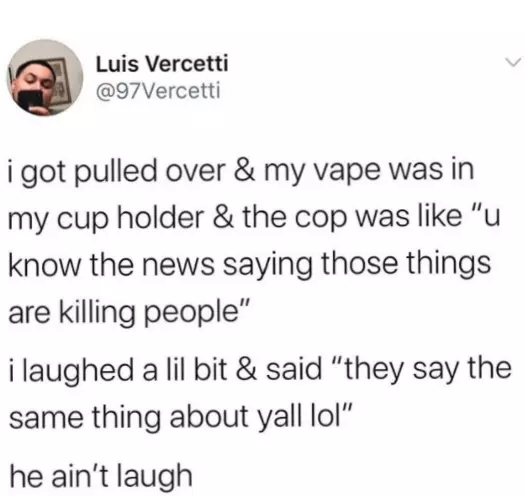Click the final line "he ain't laugh"
Screen dimensions: 525x496
click(x=101, y=476)
